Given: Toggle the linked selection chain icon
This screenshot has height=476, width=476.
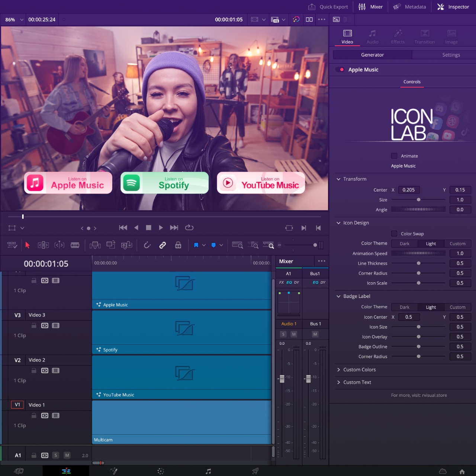Looking at the screenshot, I should (163, 245).
